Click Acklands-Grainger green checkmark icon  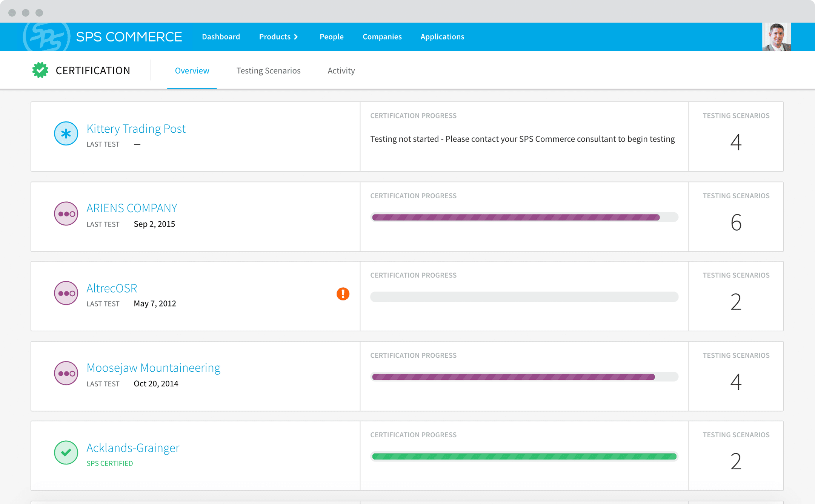(x=66, y=452)
